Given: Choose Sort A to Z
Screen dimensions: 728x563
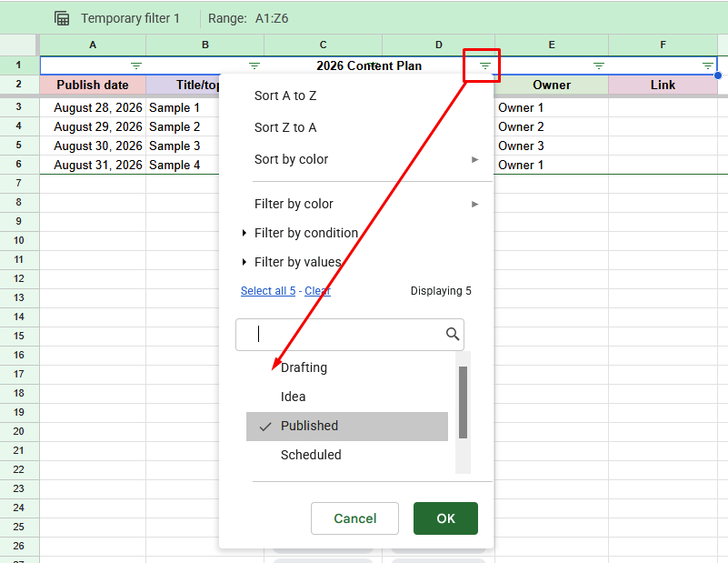Looking at the screenshot, I should (285, 96).
